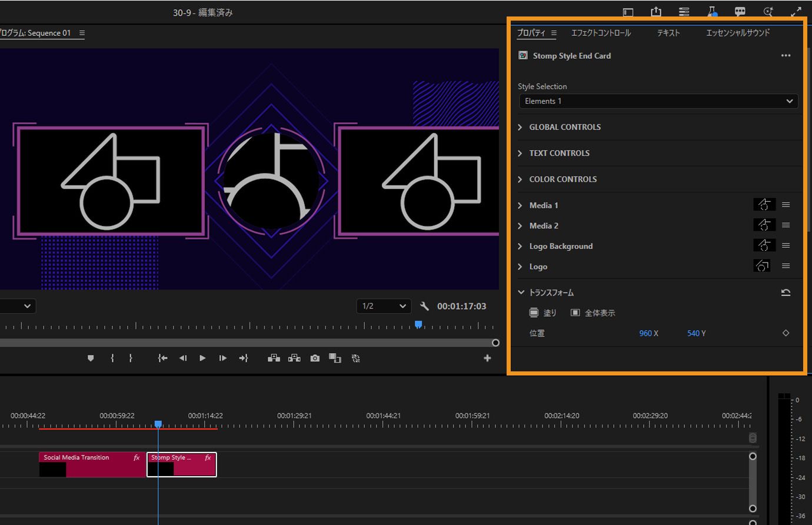Open the 1/2 playback resolution dropdown

(384, 306)
